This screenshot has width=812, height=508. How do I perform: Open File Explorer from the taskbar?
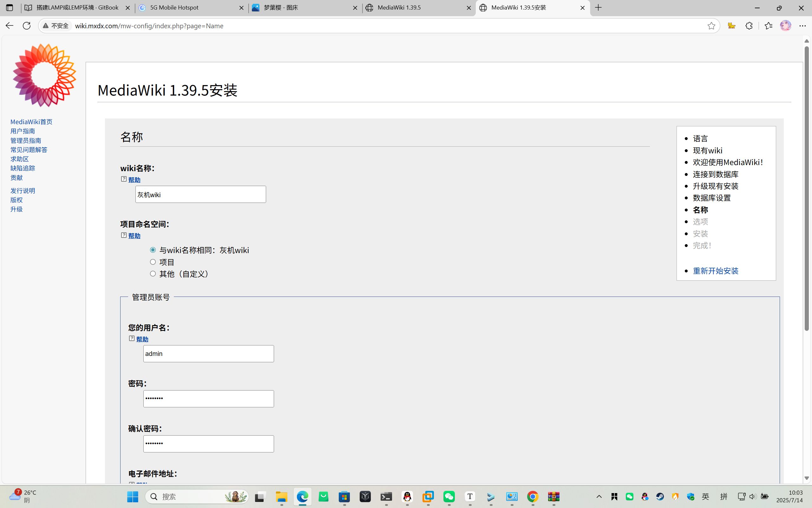pyautogui.click(x=282, y=497)
